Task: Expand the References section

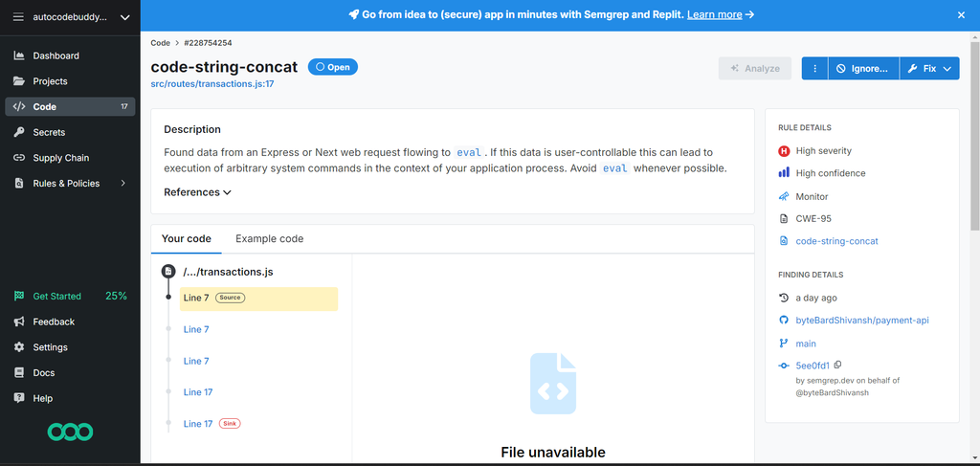Action: [197, 192]
